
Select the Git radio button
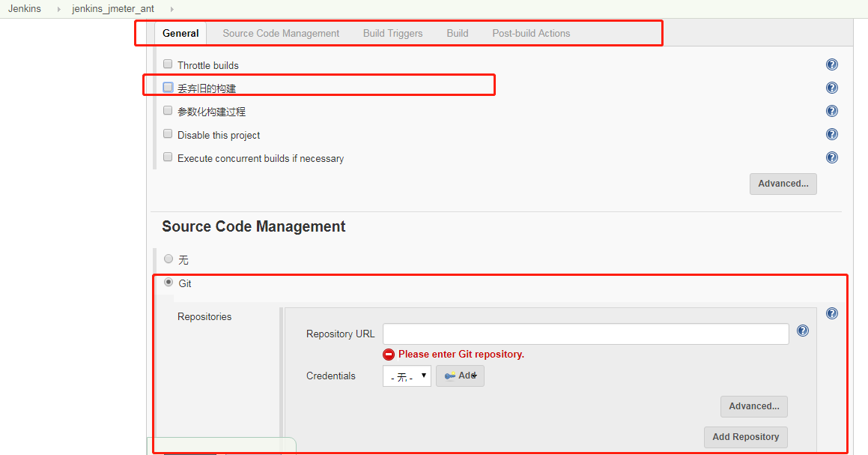[x=169, y=281]
